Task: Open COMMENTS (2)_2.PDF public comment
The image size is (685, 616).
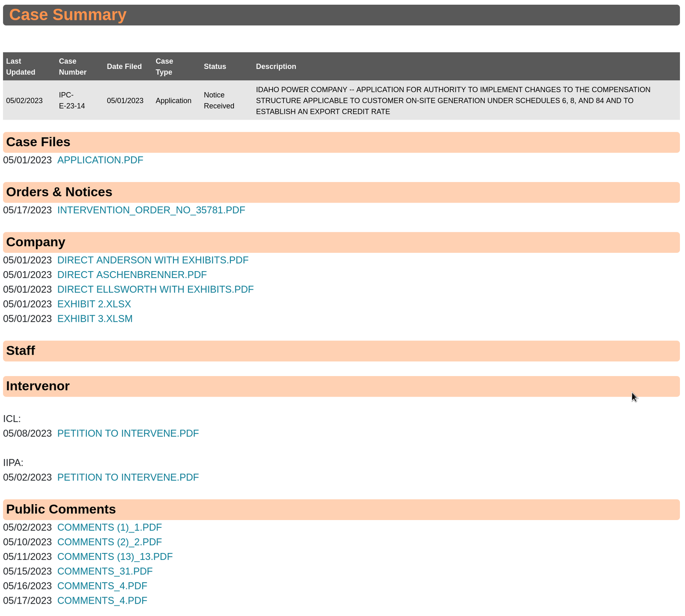Action: click(110, 542)
